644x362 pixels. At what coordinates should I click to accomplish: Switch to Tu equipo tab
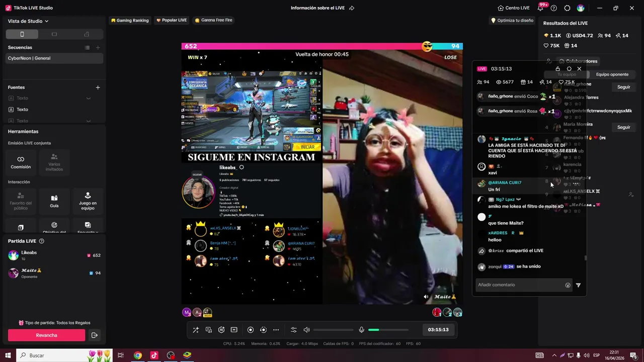click(x=566, y=74)
